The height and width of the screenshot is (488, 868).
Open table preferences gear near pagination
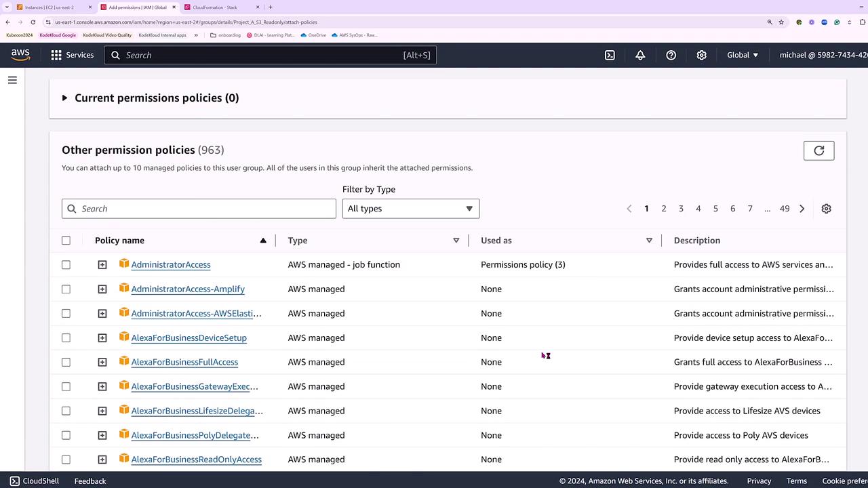pos(826,209)
